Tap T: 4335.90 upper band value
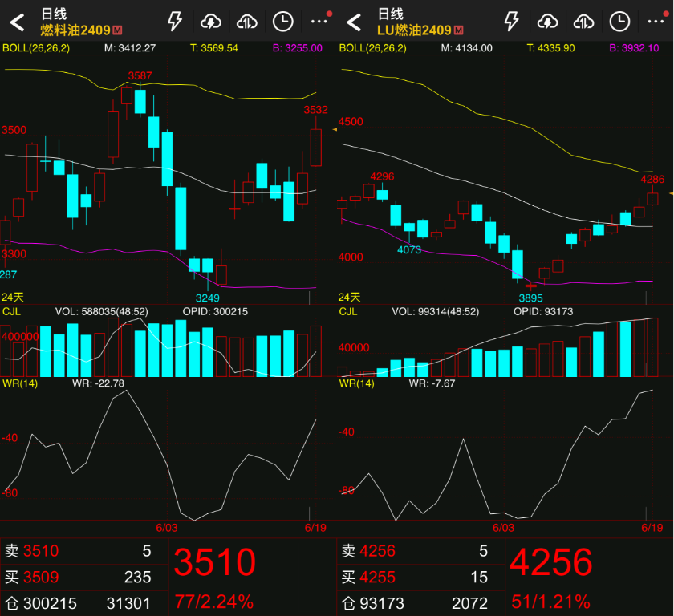This screenshot has width=674, height=616. (550, 48)
